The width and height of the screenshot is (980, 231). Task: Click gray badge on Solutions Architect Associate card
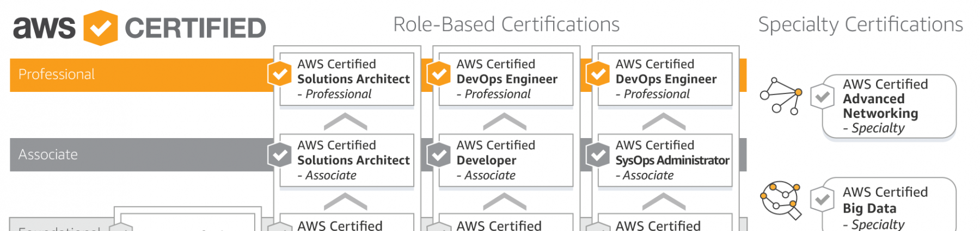(x=280, y=155)
